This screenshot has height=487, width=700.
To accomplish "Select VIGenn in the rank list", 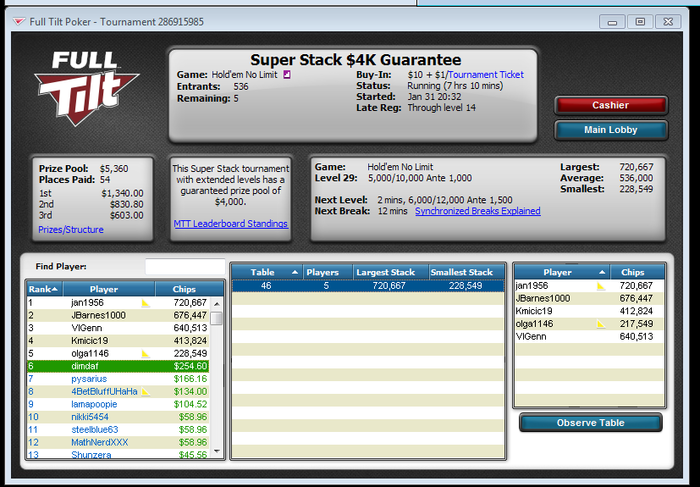I will (118, 328).
